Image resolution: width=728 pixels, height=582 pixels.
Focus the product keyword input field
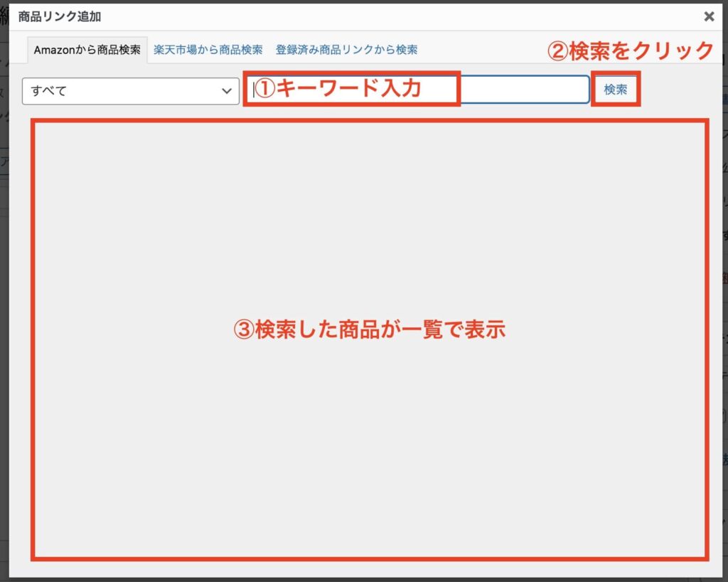pyautogui.click(x=525, y=90)
